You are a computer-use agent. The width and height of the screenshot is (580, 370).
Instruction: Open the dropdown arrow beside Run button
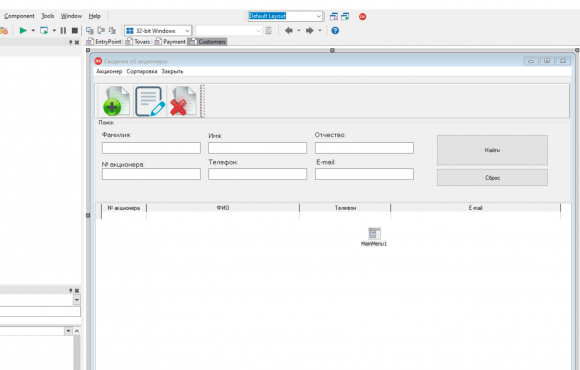[x=33, y=30]
